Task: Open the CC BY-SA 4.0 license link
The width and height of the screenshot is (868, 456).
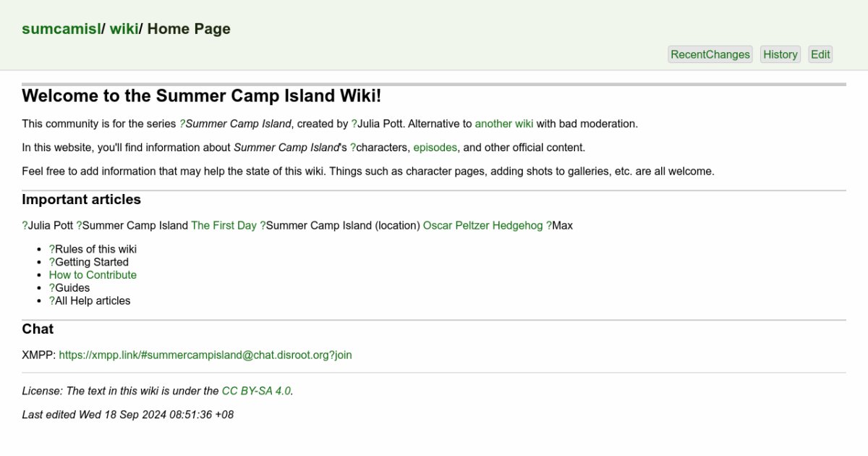Action: 256,391
